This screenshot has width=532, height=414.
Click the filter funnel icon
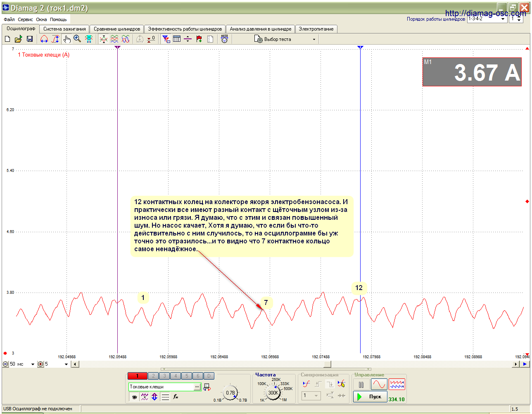pos(166,39)
